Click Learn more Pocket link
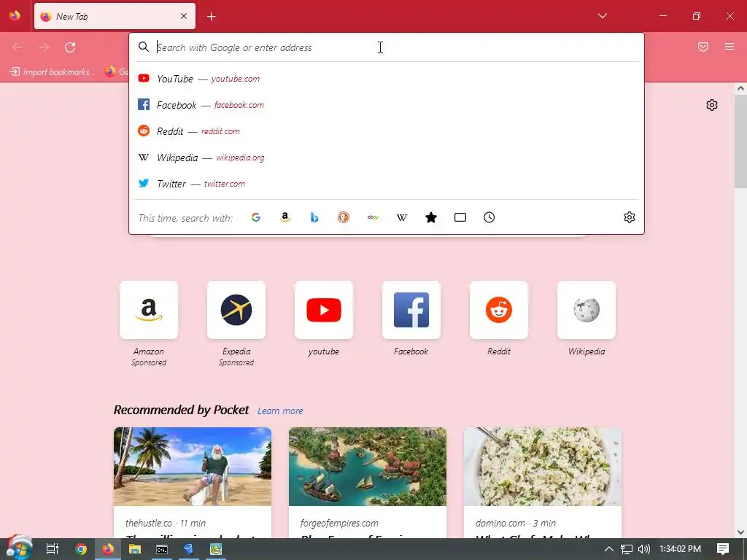This screenshot has width=747, height=560. tap(280, 411)
